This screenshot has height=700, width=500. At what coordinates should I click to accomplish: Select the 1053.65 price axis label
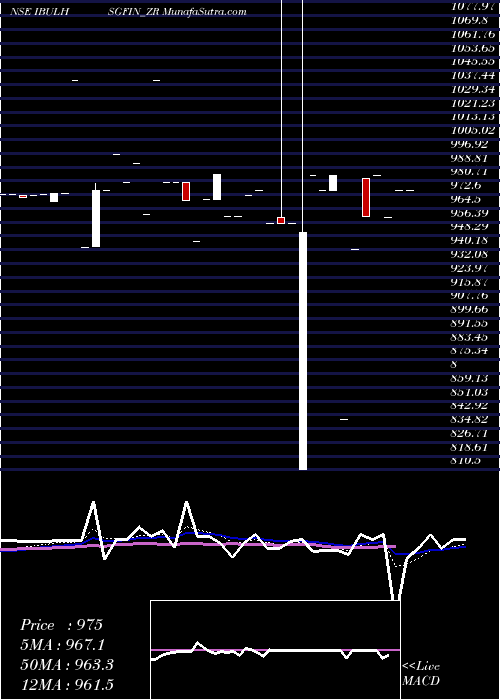472,48
